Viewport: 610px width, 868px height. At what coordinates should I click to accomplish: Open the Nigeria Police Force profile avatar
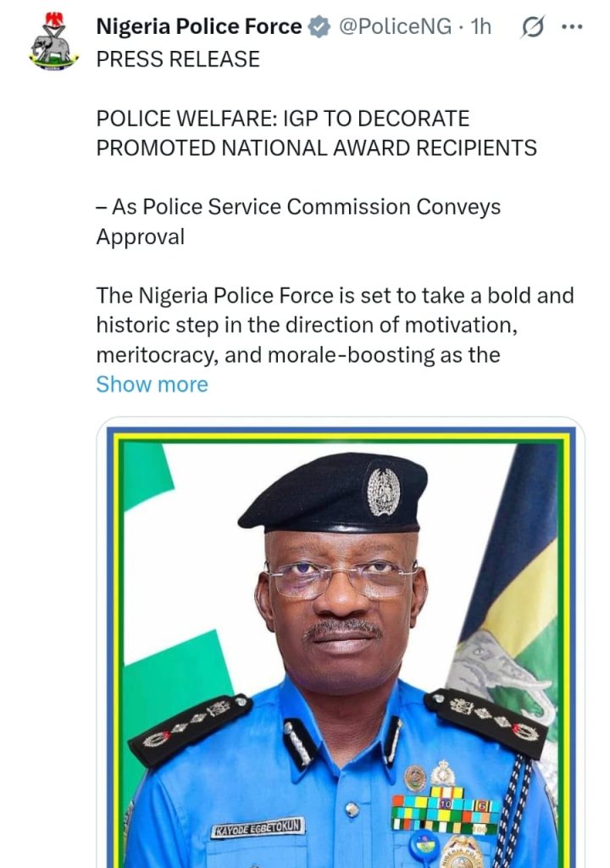(53, 42)
